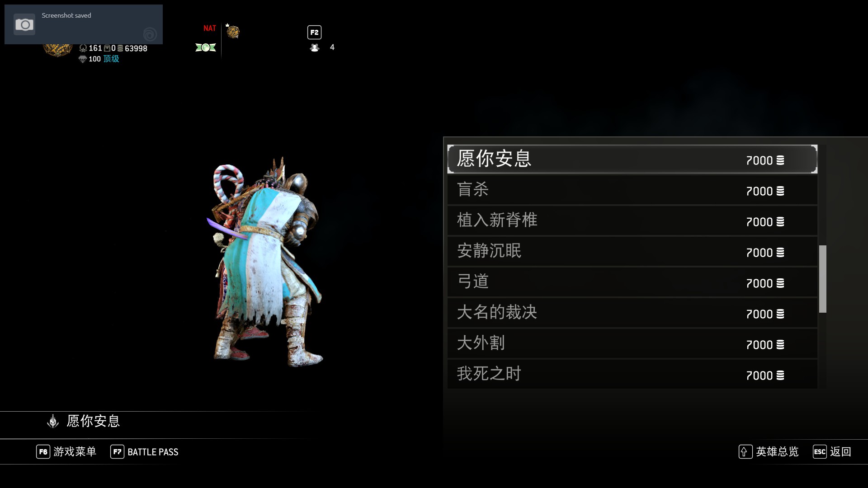This screenshot has width=868, height=488.
Task: Choose 植入新脊椎 from the list
Action: pyautogui.click(x=632, y=221)
